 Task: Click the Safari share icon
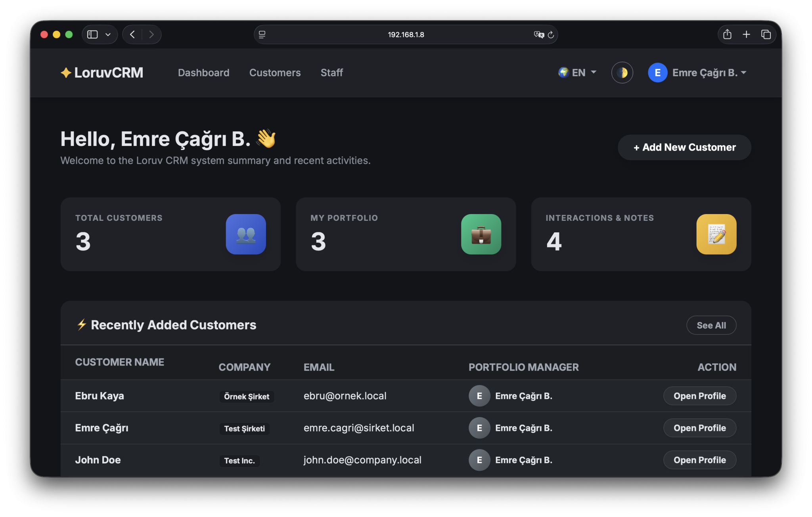[x=727, y=34]
